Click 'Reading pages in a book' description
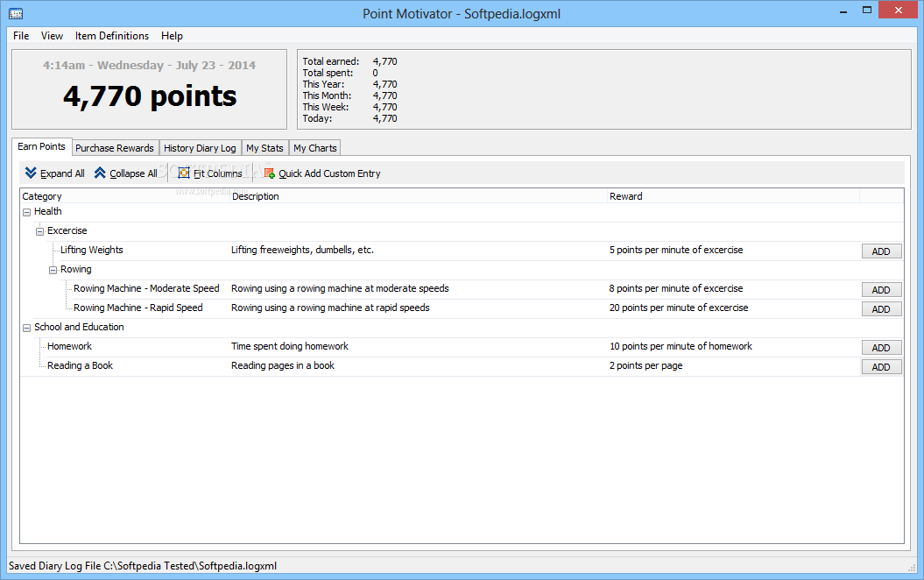The width and height of the screenshot is (924, 580). coord(282,365)
